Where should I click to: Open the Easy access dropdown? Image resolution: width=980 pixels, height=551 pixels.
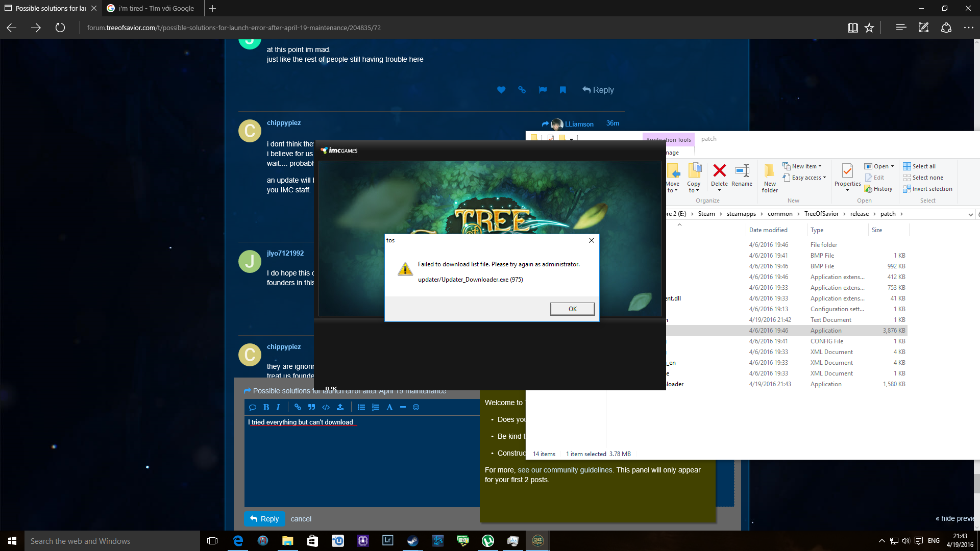click(x=808, y=178)
